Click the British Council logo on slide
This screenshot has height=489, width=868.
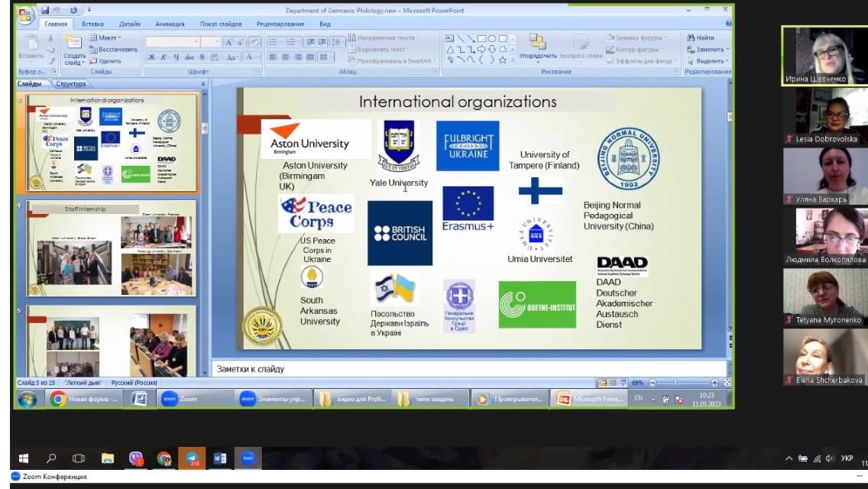coord(400,233)
